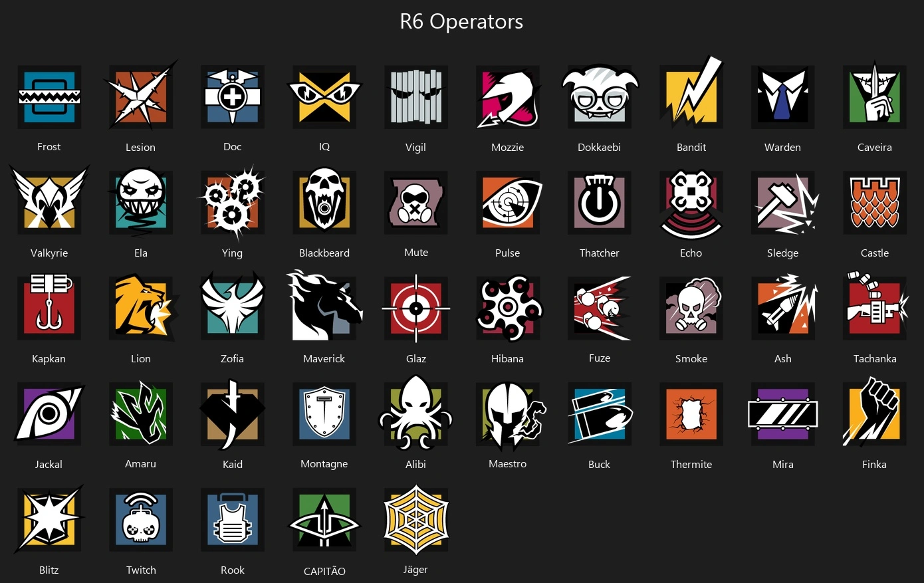Click the Jäger spider web icon
924x583 pixels.
pos(416,519)
